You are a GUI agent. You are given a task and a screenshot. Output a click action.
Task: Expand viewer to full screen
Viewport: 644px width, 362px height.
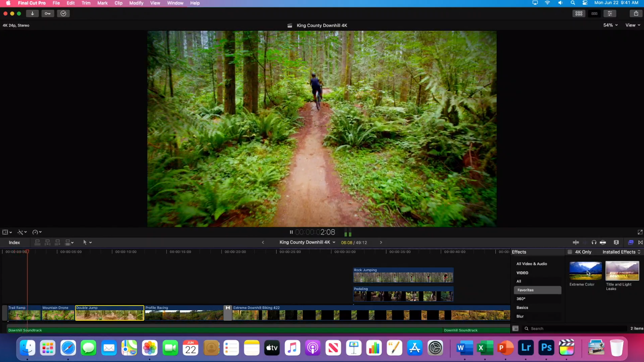pos(640,232)
